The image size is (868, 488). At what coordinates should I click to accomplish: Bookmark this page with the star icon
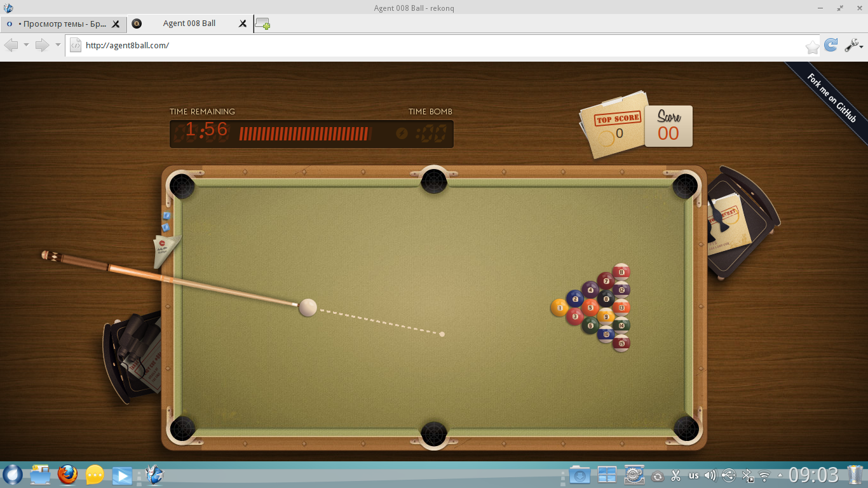click(813, 46)
